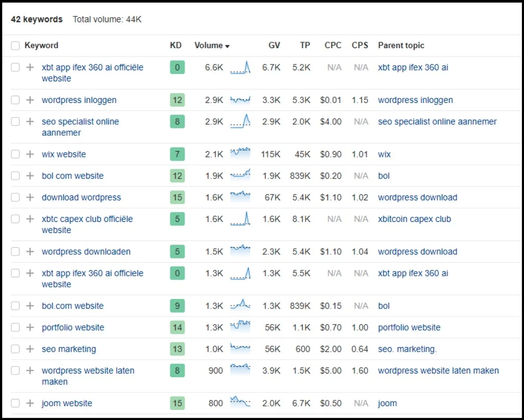524x420 pixels.
Task: Click plus icon for bol com website
Action: click(30, 175)
